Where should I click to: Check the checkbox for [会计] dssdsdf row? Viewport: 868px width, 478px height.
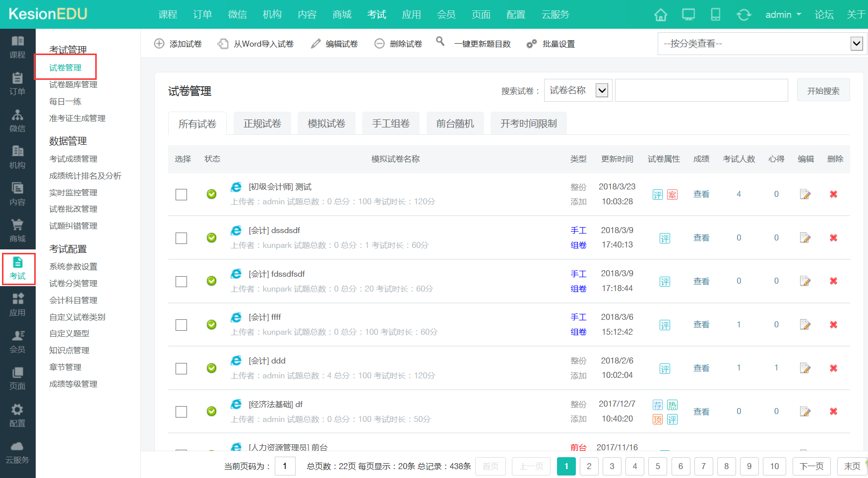pos(181,238)
